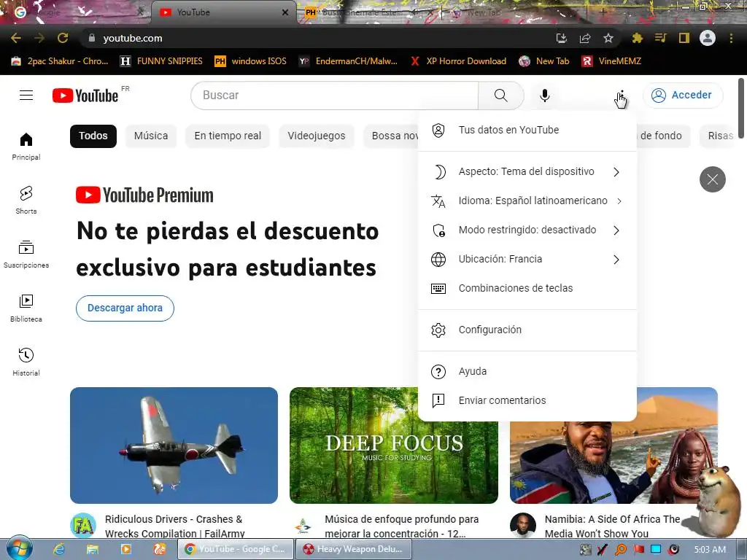The image size is (747, 560).
Task: Open the Chrome profile avatar
Action: point(707,38)
